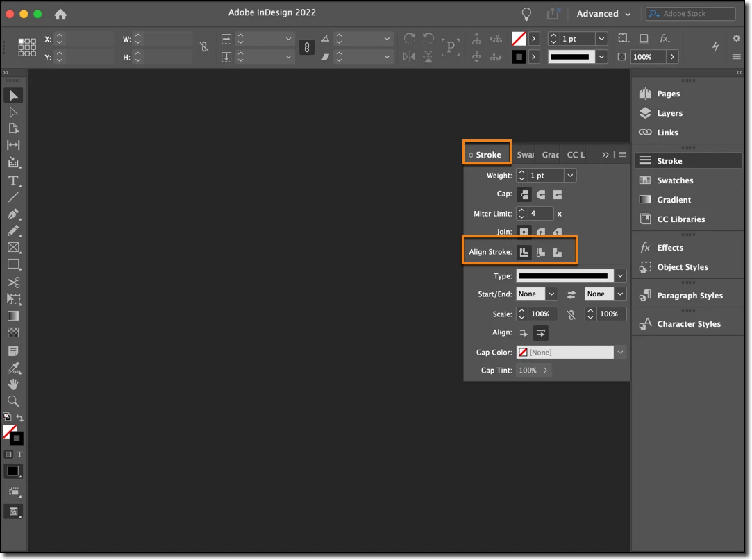
Task: Select the Direct Selection tool
Action: (x=13, y=112)
